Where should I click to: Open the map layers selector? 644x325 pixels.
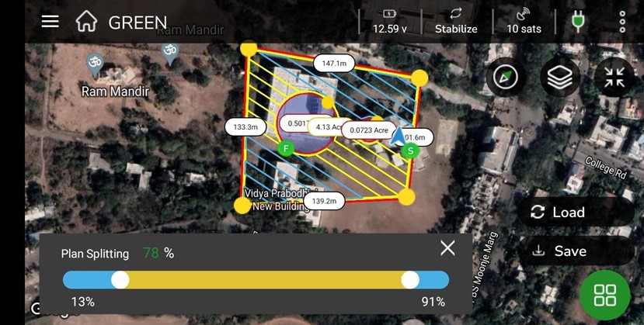[x=559, y=77]
